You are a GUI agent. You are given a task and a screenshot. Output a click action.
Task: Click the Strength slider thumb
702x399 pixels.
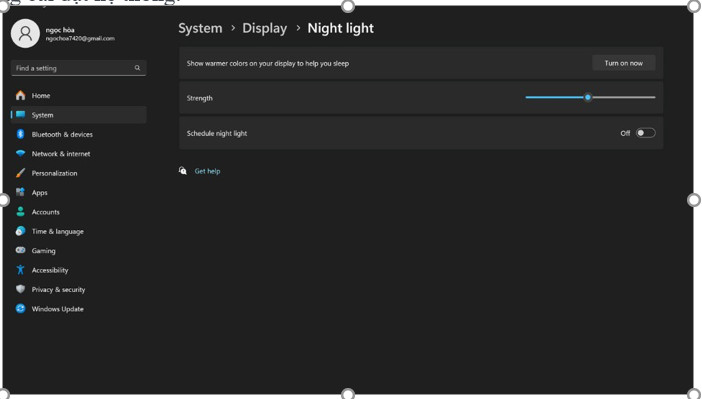[588, 97]
